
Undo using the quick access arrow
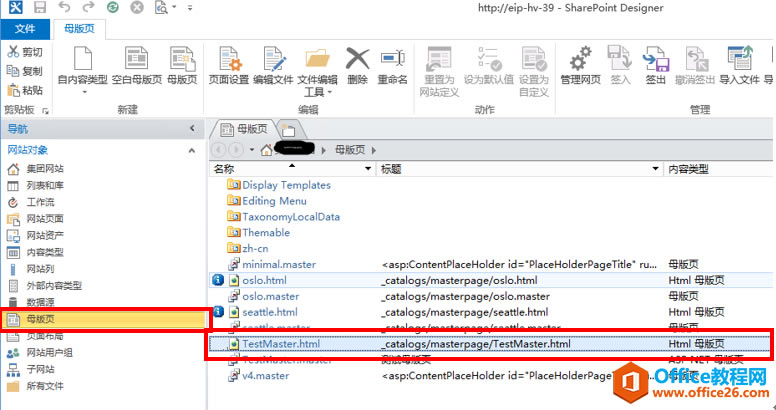coord(64,7)
